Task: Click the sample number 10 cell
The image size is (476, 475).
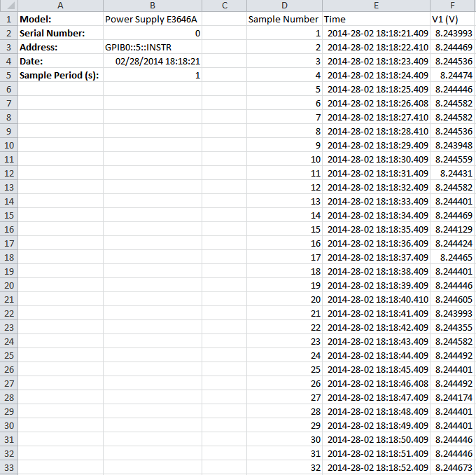Action: click(x=284, y=159)
